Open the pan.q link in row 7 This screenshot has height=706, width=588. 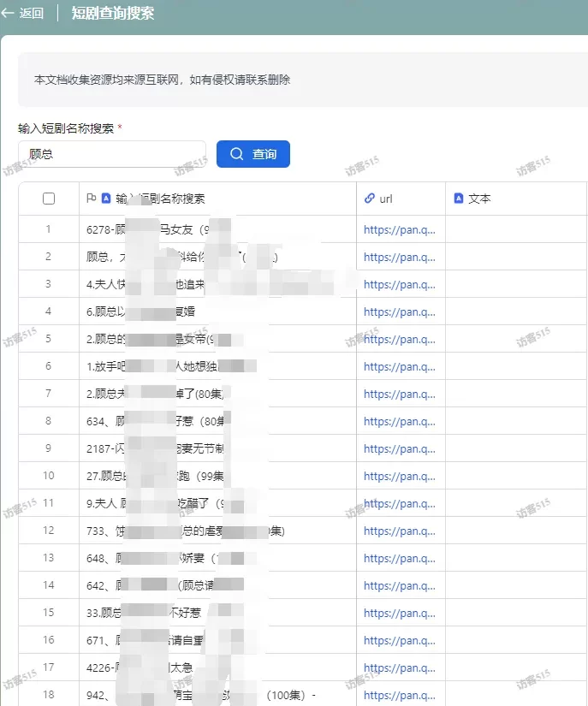click(x=400, y=394)
